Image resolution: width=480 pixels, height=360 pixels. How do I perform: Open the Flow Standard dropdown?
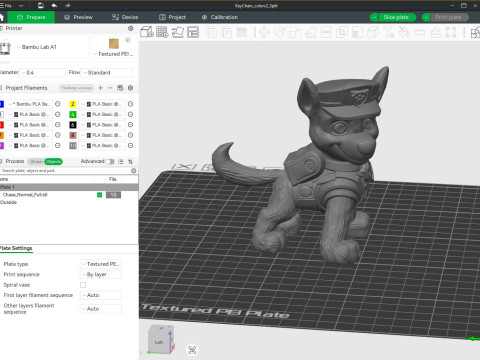tap(107, 73)
